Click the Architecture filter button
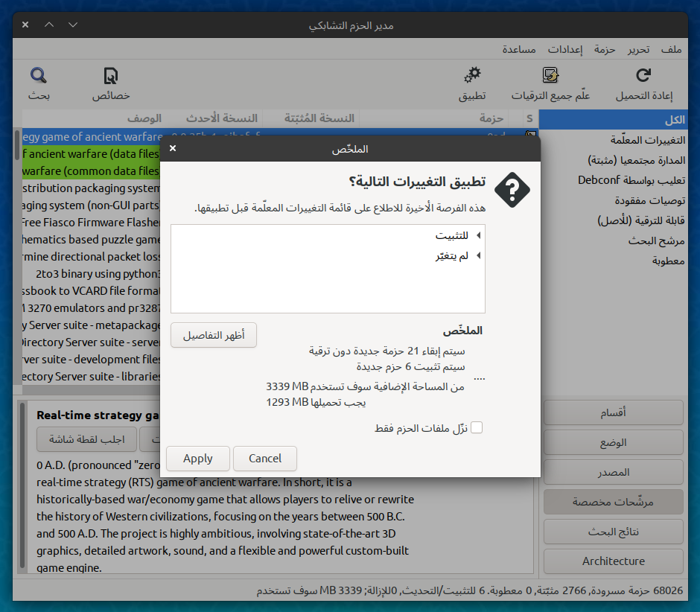This screenshot has width=700, height=612. tap(614, 561)
